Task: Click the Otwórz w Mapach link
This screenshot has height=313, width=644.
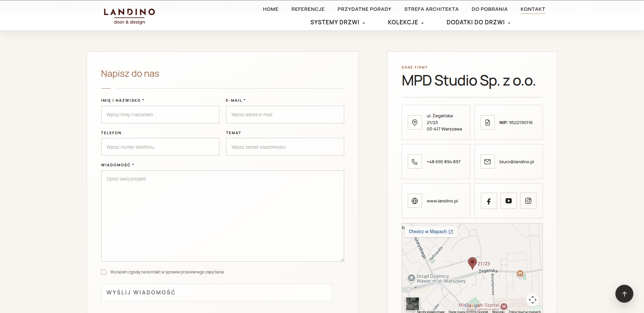Action: pos(431,232)
